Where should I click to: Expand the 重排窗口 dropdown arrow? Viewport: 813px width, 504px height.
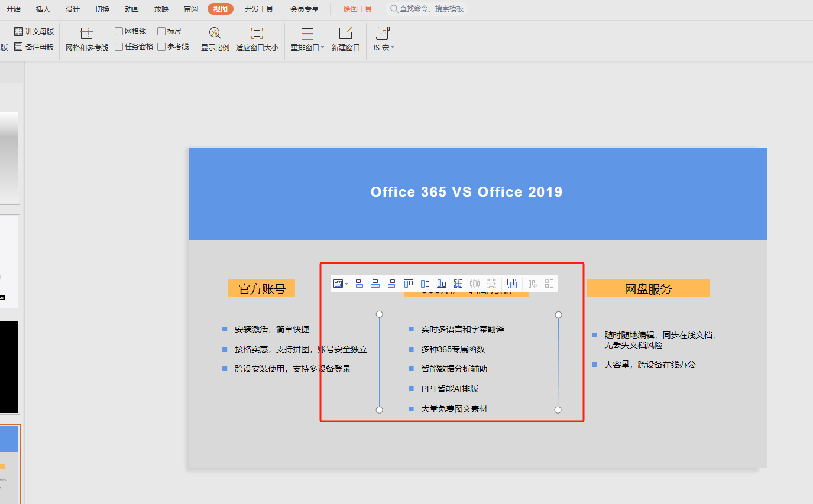coord(322,47)
